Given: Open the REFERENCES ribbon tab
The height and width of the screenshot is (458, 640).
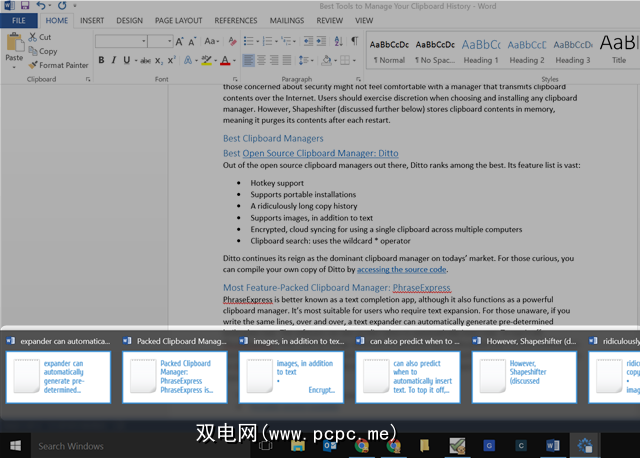Looking at the screenshot, I should coord(235,20).
